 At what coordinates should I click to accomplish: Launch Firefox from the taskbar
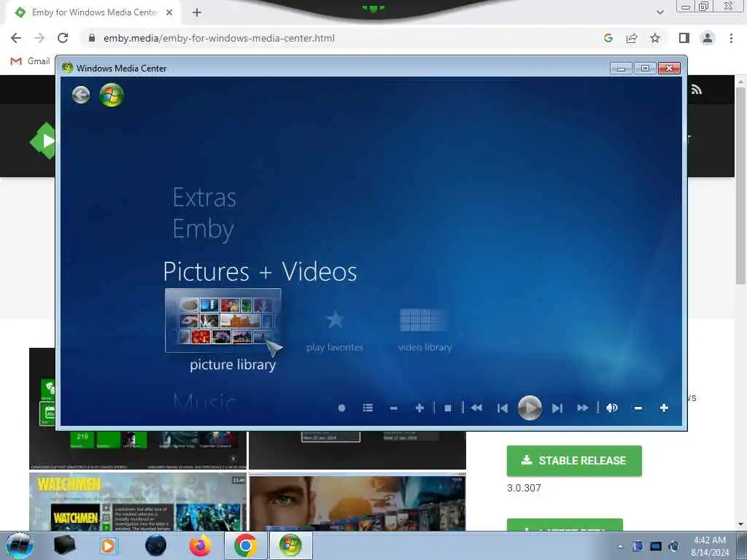point(200,545)
